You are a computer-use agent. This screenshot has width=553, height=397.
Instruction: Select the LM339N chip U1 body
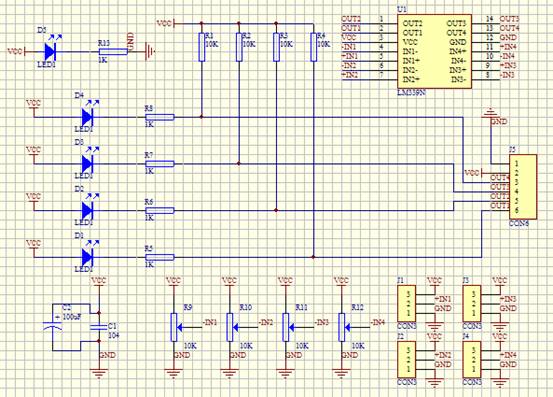point(434,51)
